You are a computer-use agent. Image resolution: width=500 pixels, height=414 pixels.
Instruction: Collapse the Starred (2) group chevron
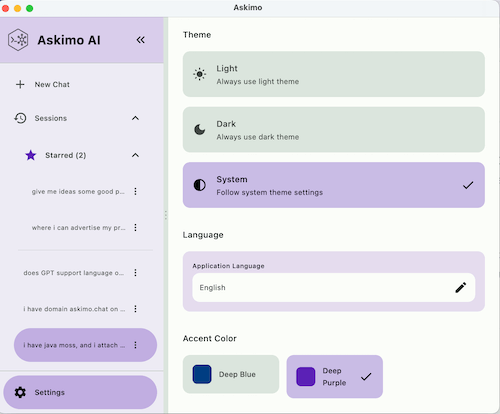(x=135, y=155)
